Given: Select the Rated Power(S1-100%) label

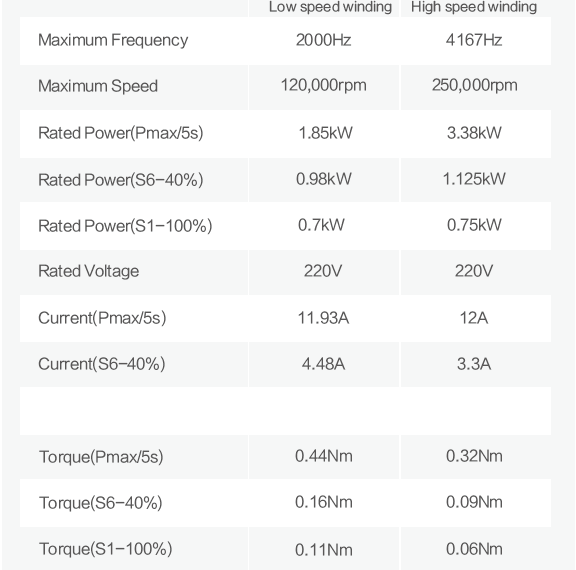Looking at the screenshot, I should pos(125,226).
